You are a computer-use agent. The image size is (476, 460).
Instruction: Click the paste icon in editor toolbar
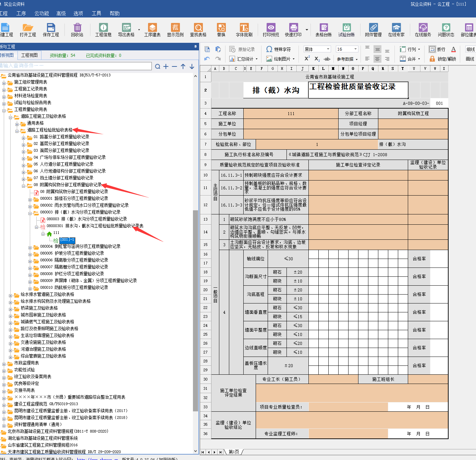(218, 49)
